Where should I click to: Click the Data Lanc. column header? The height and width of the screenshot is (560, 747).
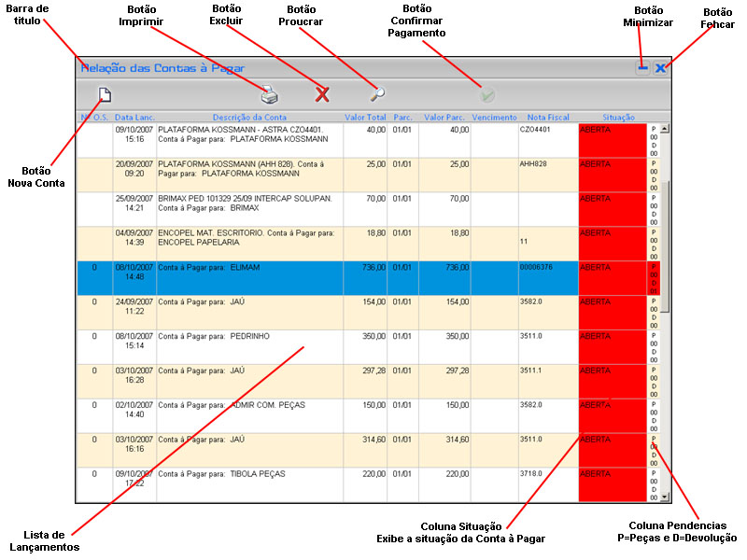(x=134, y=118)
